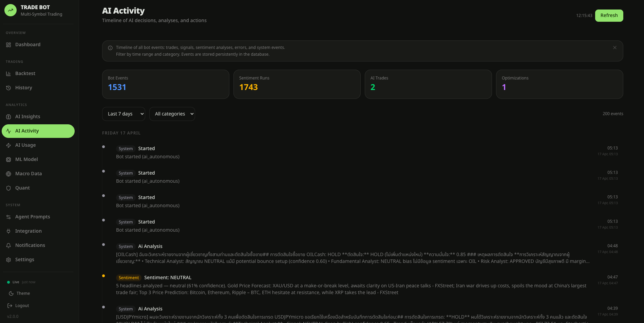Click the OILCash analysis description text
This screenshot has width=644, height=323.
(353, 258)
